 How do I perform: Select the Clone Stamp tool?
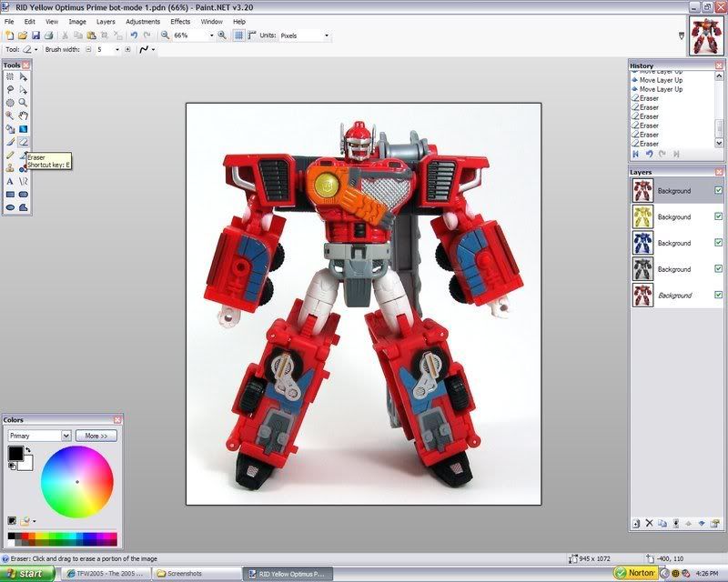coord(10,168)
